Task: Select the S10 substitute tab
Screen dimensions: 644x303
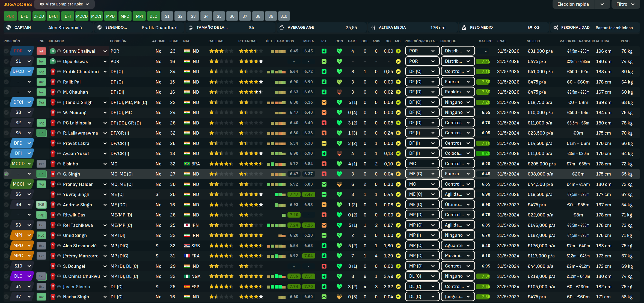Action: pyautogui.click(x=284, y=16)
